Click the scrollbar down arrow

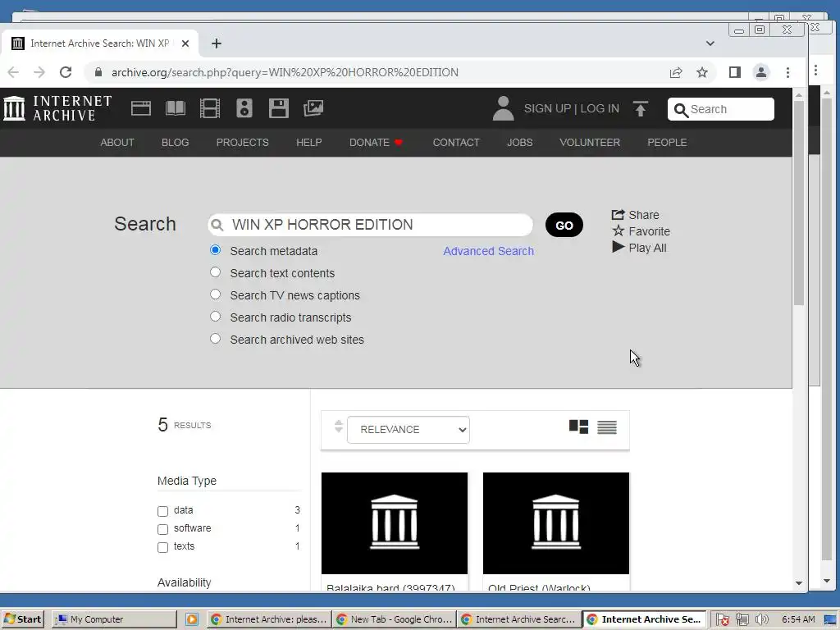coord(799,583)
